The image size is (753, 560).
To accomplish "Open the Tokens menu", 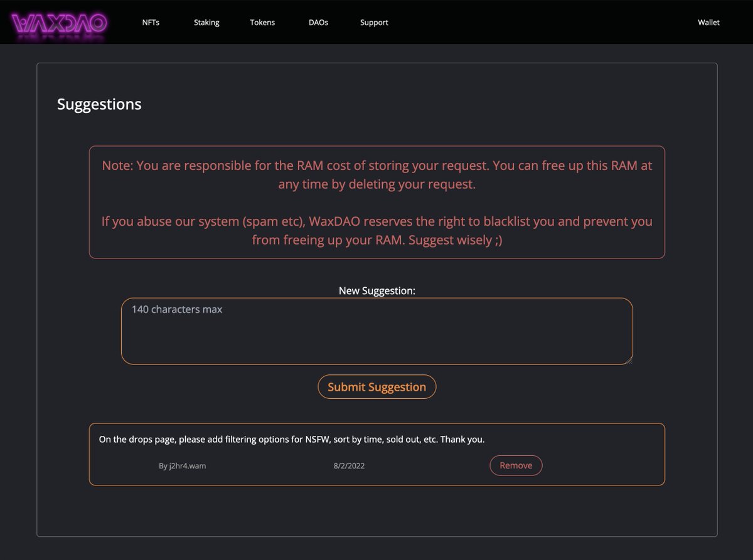I will click(x=262, y=23).
